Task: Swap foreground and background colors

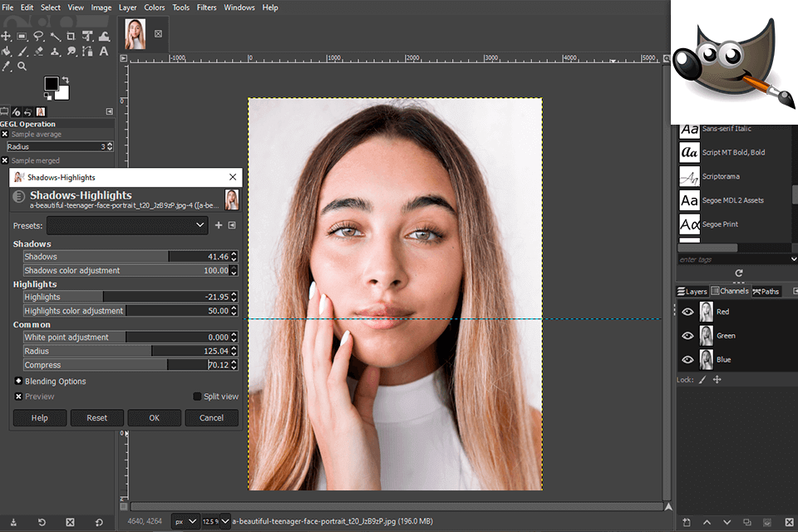Action: [64, 79]
